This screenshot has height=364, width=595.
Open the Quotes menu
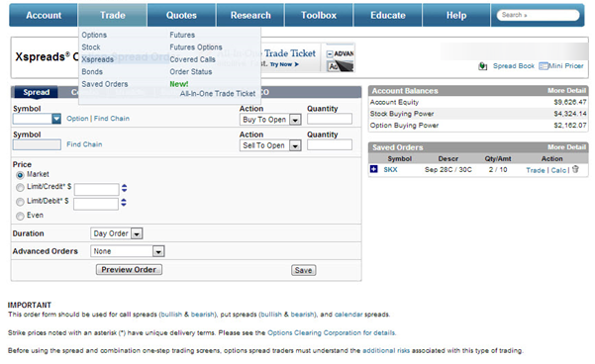click(x=181, y=15)
